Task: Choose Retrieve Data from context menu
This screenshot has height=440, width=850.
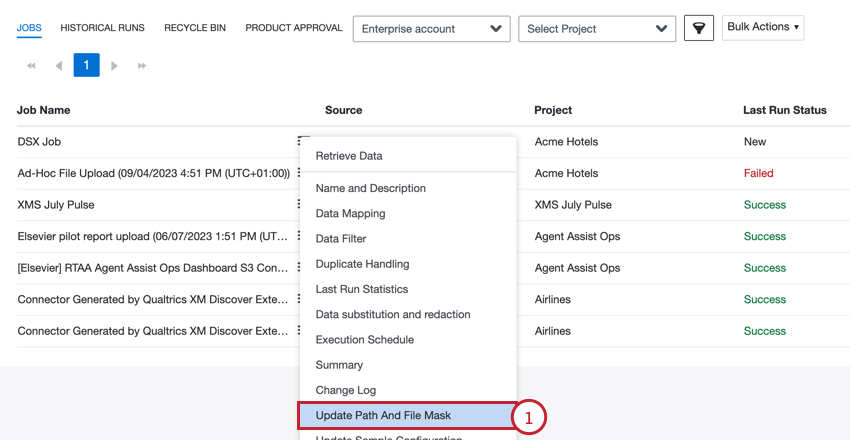Action: tap(349, 156)
